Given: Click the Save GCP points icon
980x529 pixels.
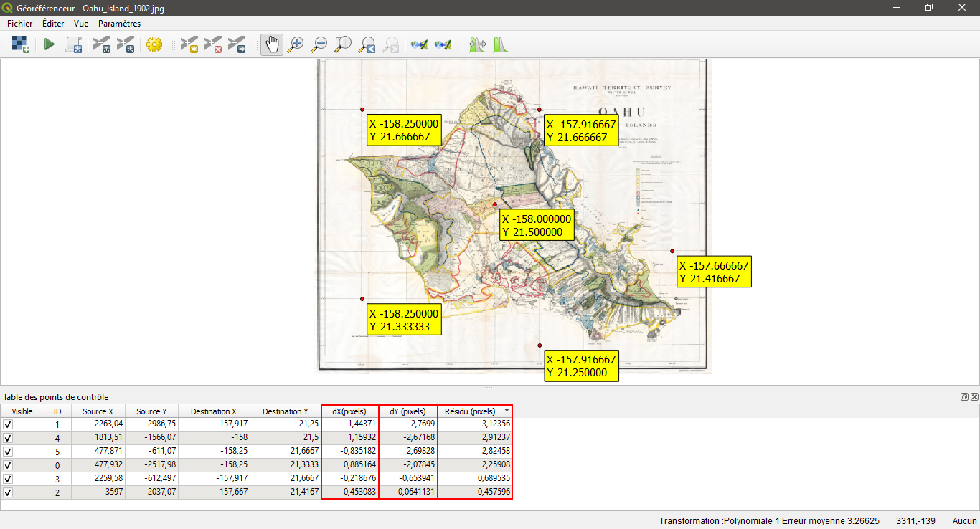Looking at the screenshot, I should tap(126, 44).
